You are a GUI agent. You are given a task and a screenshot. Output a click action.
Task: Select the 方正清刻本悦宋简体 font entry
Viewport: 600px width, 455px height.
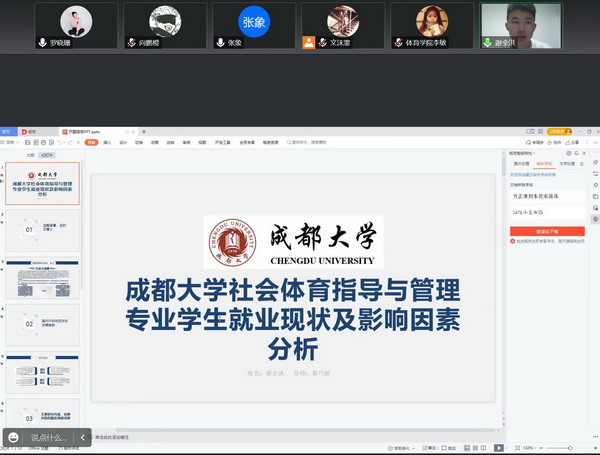pyautogui.click(x=548, y=196)
